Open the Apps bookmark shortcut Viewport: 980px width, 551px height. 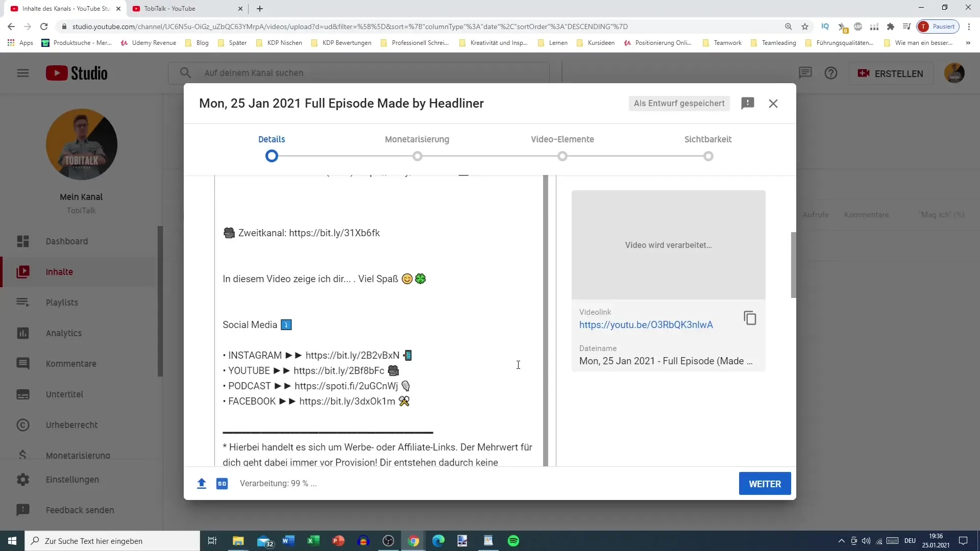[20, 43]
